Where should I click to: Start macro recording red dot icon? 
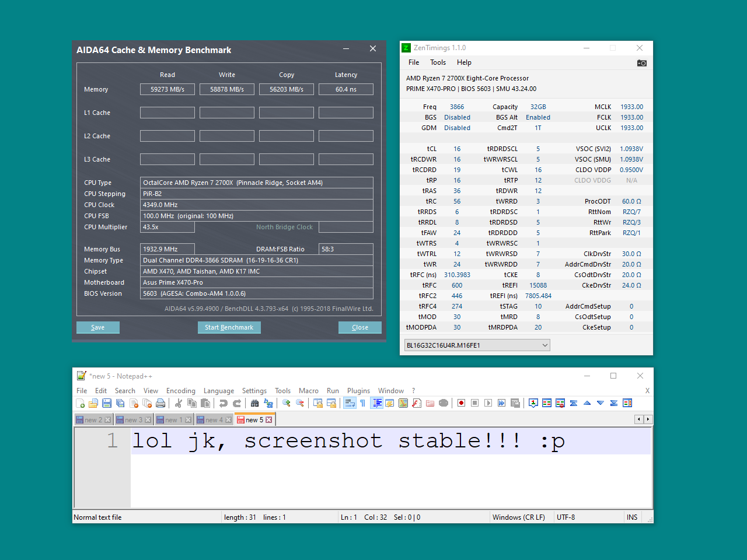461,403
